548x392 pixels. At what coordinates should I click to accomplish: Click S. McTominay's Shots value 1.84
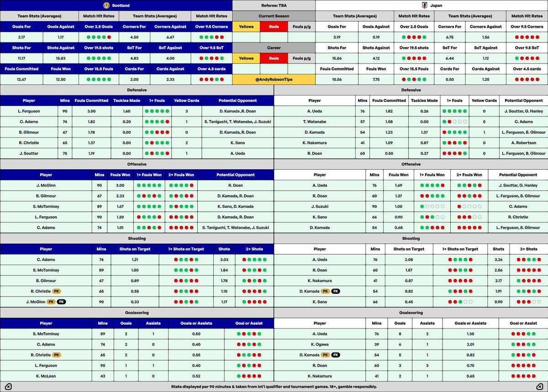point(224,270)
